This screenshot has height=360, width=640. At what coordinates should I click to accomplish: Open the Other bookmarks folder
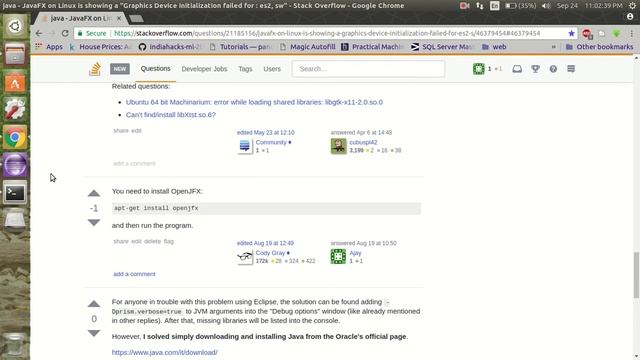coord(600,47)
